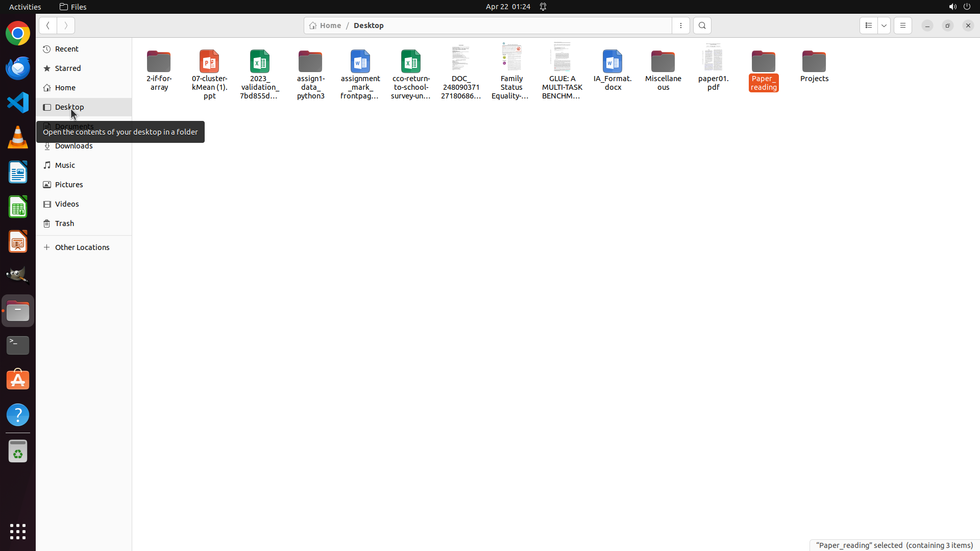Expand Other Locations in sidebar
This screenshot has height=551, width=980.
pos(82,247)
